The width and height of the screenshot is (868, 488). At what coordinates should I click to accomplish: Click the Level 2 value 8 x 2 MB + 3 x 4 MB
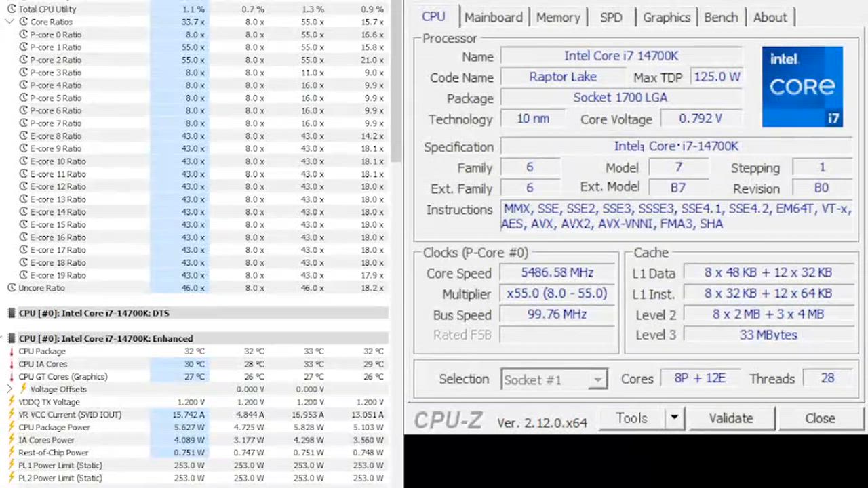point(768,314)
